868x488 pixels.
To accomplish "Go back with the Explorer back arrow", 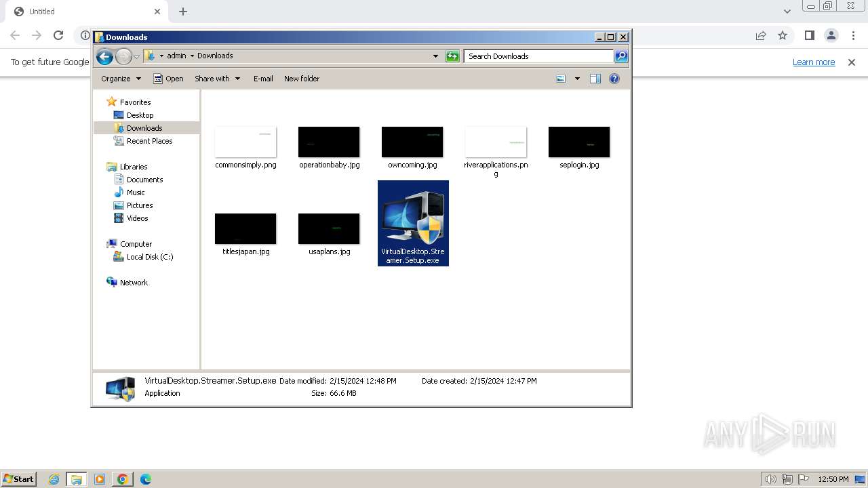I will 104,56.
